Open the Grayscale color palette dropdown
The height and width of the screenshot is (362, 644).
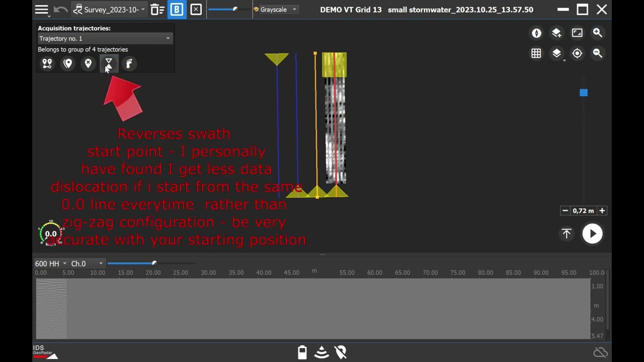(x=275, y=10)
